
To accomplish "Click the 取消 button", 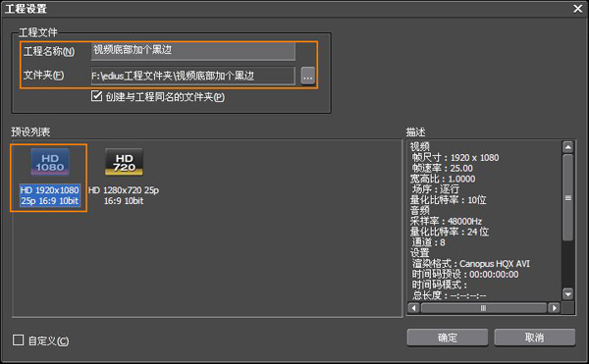I will pos(535,338).
